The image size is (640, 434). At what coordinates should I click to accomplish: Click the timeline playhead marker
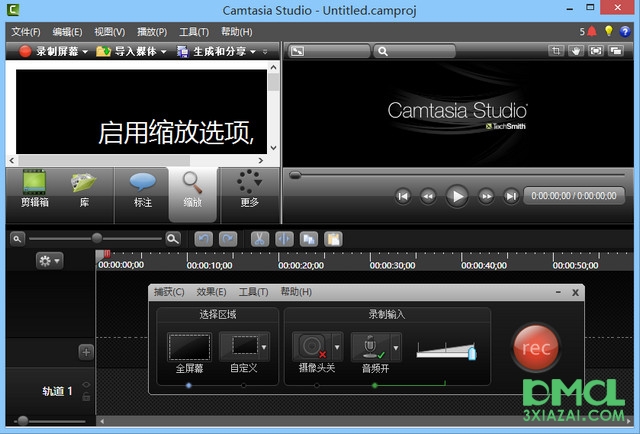coord(107,254)
